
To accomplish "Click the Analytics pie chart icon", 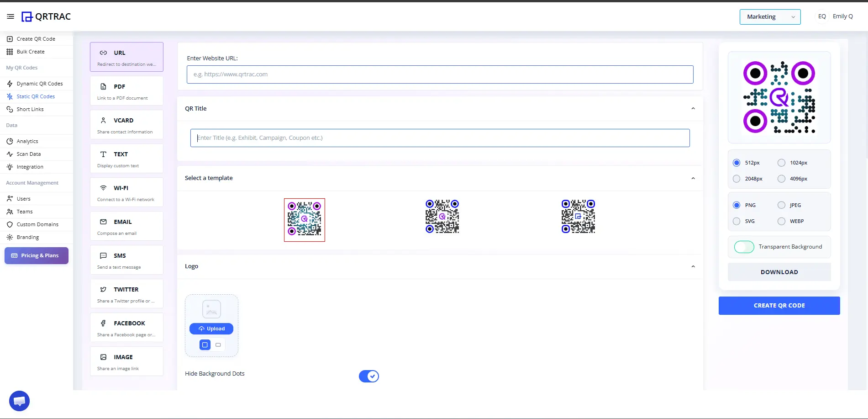I will pyautogui.click(x=10, y=141).
